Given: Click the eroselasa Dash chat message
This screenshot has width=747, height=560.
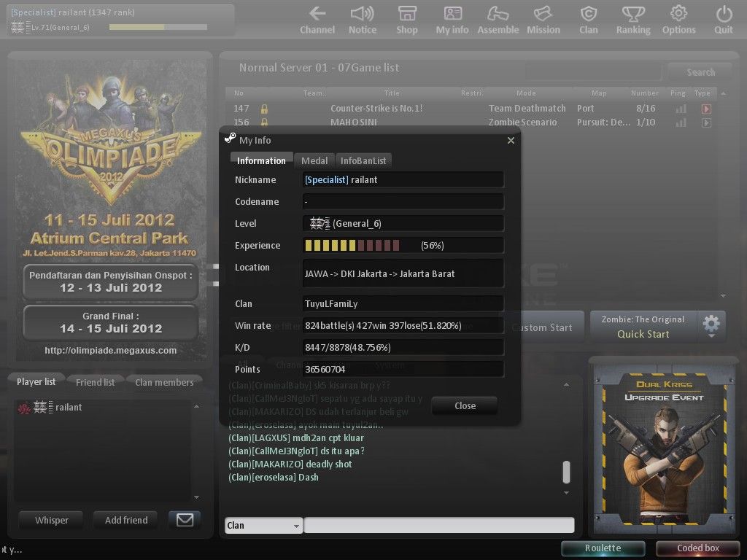Looking at the screenshot, I should click(273, 477).
